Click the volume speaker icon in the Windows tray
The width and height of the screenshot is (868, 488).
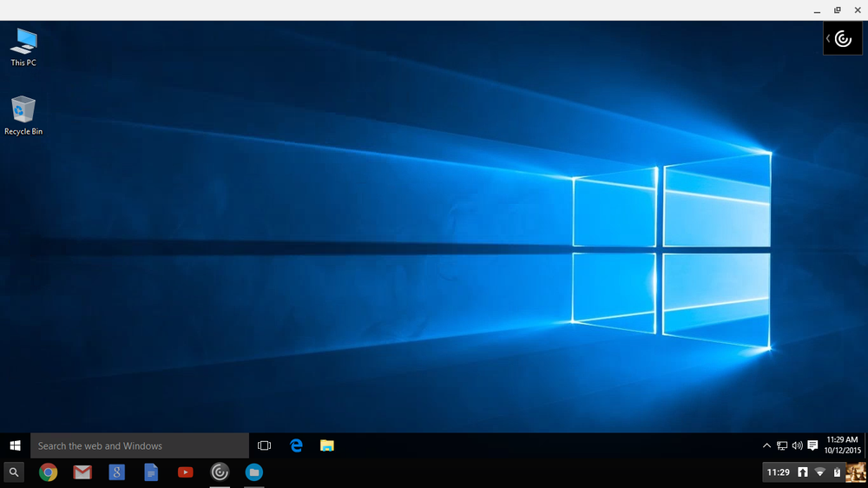797,445
